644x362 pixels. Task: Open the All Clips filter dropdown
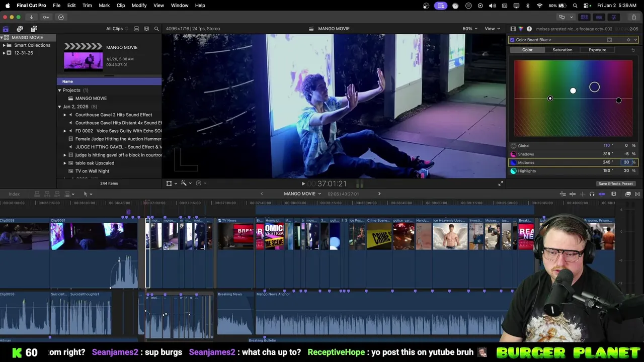pos(117,29)
